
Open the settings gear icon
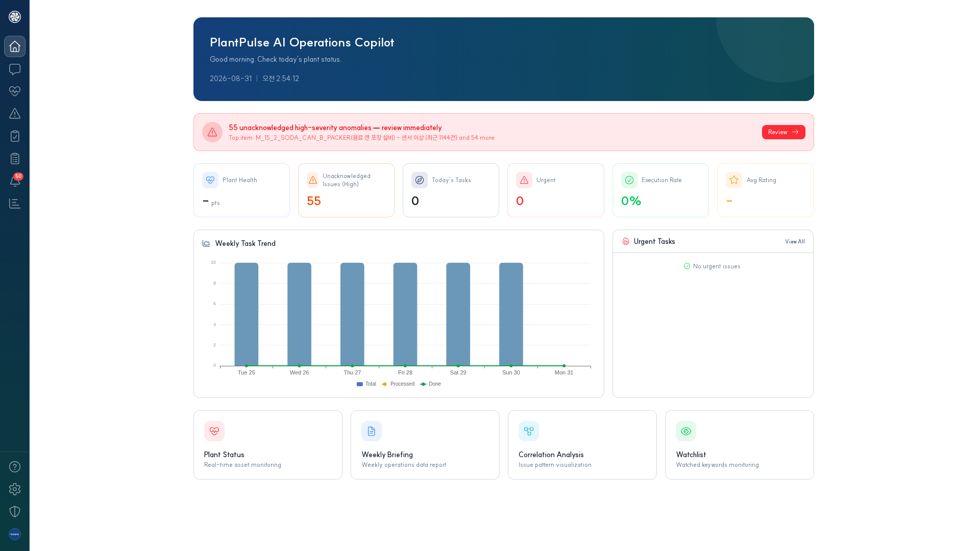[x=15, y=489]
